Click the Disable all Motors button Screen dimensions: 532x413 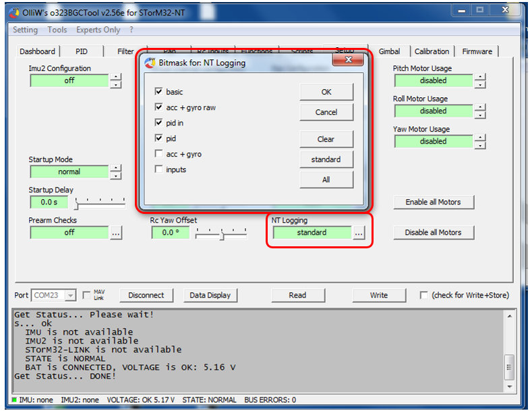433,233
